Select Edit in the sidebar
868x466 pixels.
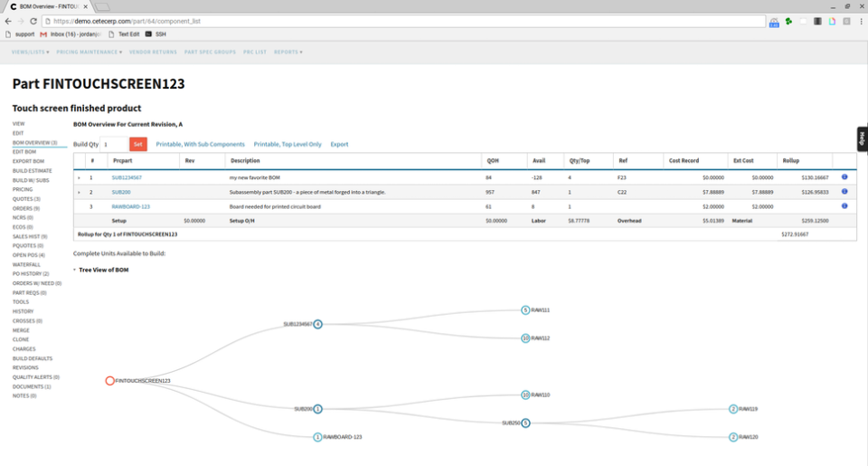[x=18, y=133]
